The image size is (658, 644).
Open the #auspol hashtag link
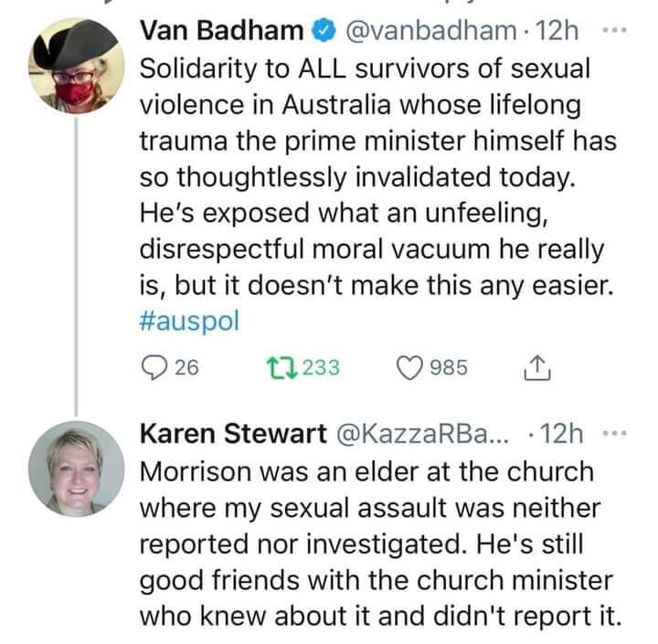coord(188,323)
